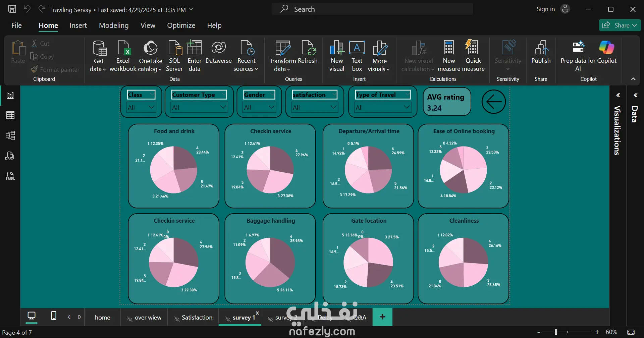Connect to Dataverse
This screenshot has width=644, height=338.
[218, 52]
